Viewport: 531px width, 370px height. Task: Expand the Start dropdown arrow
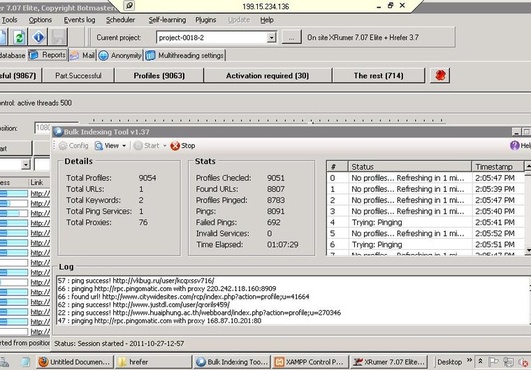pos(165,146)
